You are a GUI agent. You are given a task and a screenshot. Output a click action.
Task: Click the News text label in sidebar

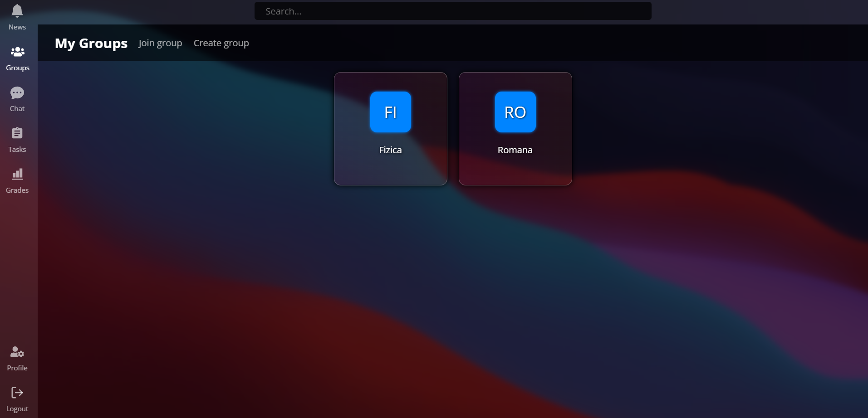click(17, 27)
